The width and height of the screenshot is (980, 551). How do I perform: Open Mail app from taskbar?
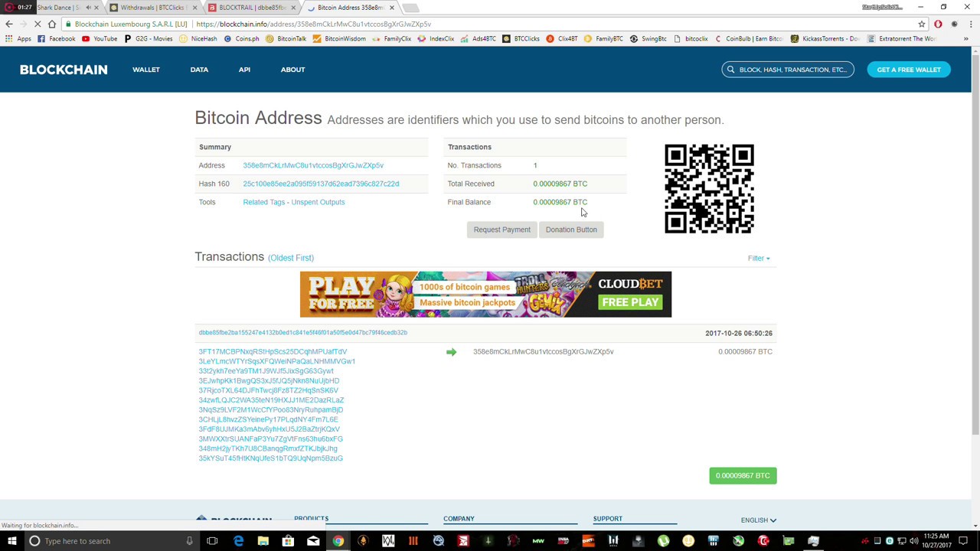click(313, 541)
